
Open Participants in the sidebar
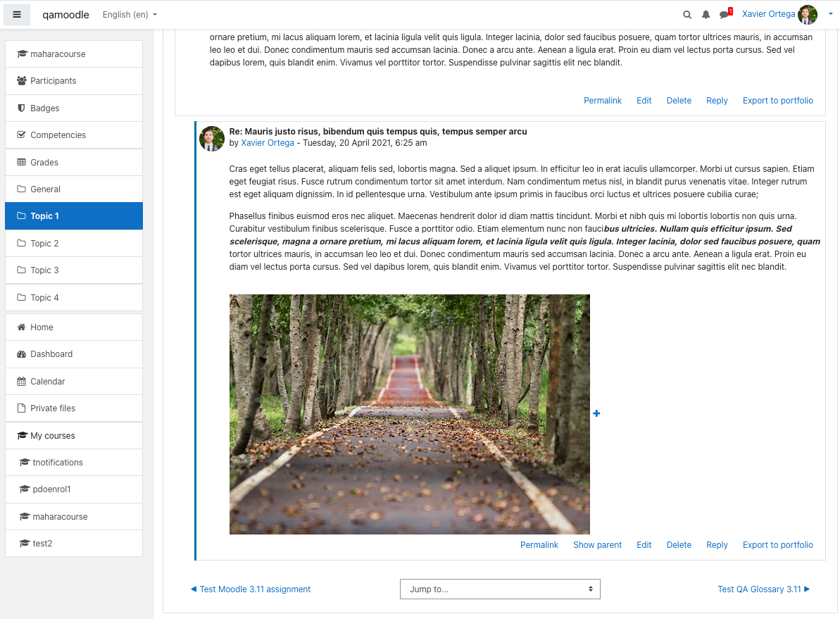tap(74, 81)
